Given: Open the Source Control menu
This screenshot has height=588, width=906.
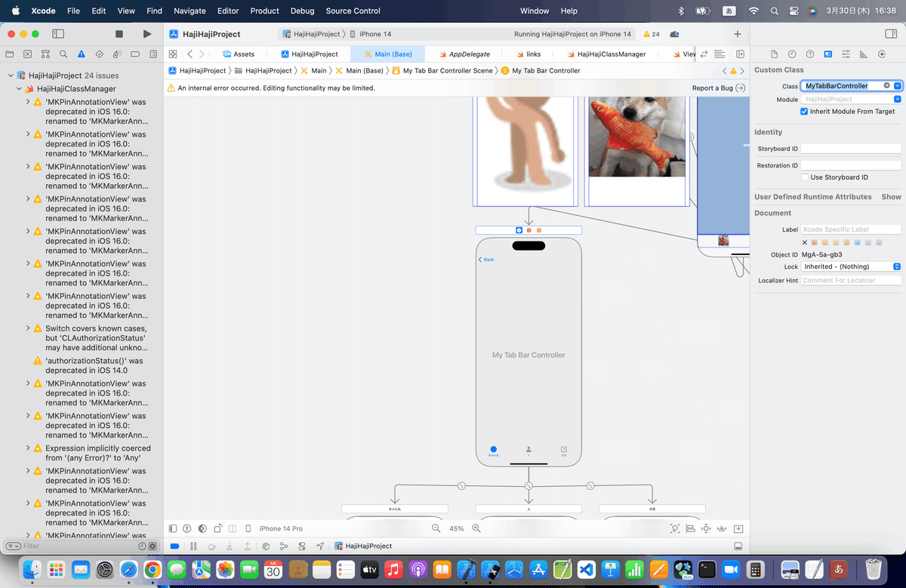Looking at the screenshot, I should 353,11.
